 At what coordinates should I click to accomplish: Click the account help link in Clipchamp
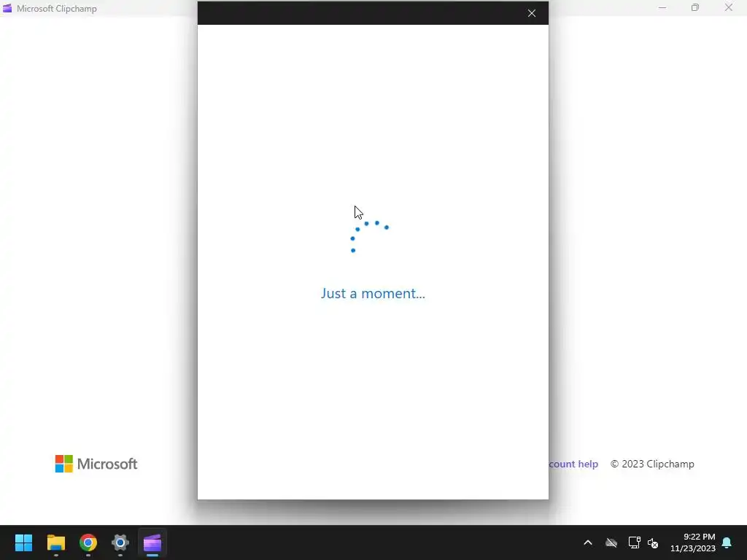573,464
